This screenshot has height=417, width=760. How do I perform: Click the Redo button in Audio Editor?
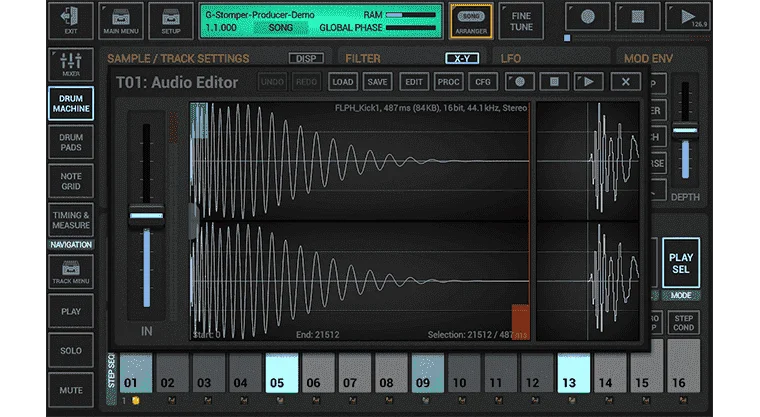tap(306, 82)
